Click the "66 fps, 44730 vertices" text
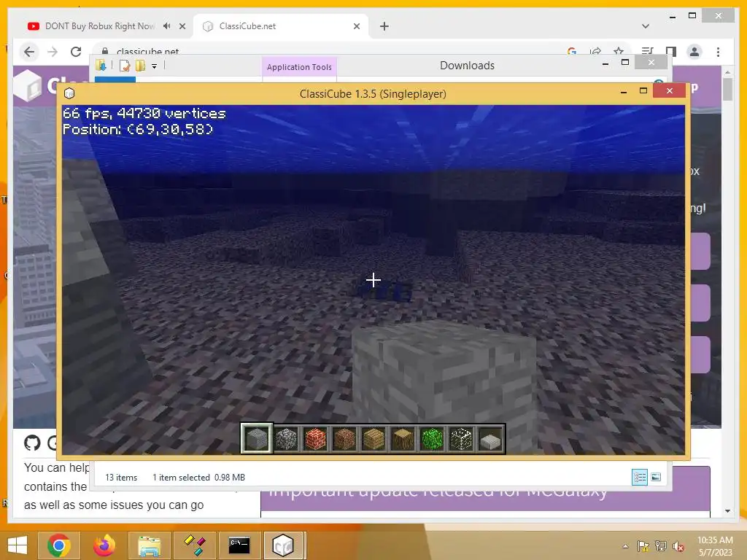Viewport: 747px width, 560px height. pos(144,113)
